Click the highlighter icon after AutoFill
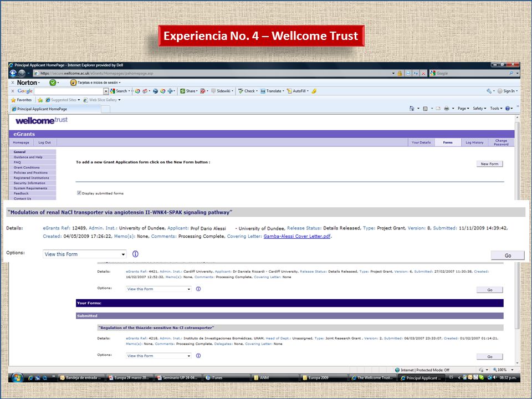The width and height of the screenshot is (532, 399). [x=314, y=91]
